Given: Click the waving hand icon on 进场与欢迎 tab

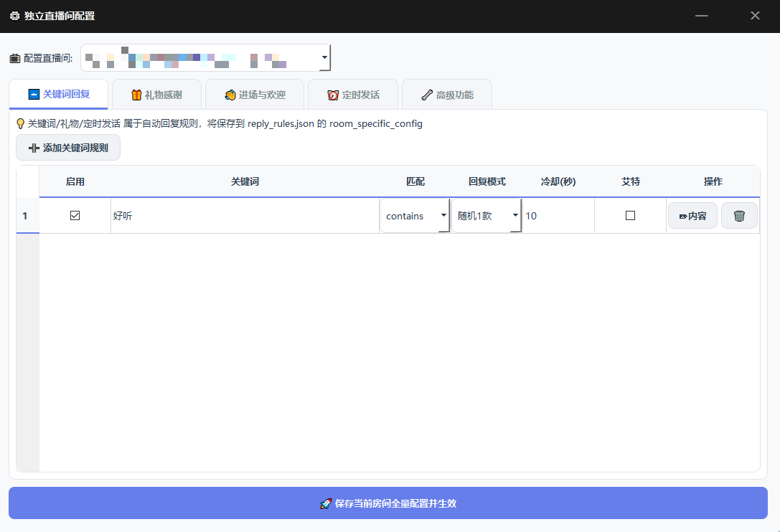Looking at the screenshot, I should click(x=230, y=95).
